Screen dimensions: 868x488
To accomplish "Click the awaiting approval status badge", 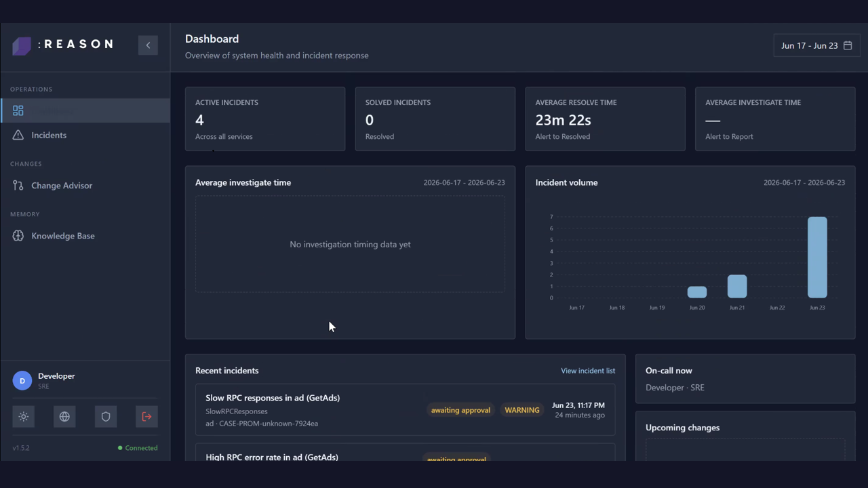I will (460, 410).
